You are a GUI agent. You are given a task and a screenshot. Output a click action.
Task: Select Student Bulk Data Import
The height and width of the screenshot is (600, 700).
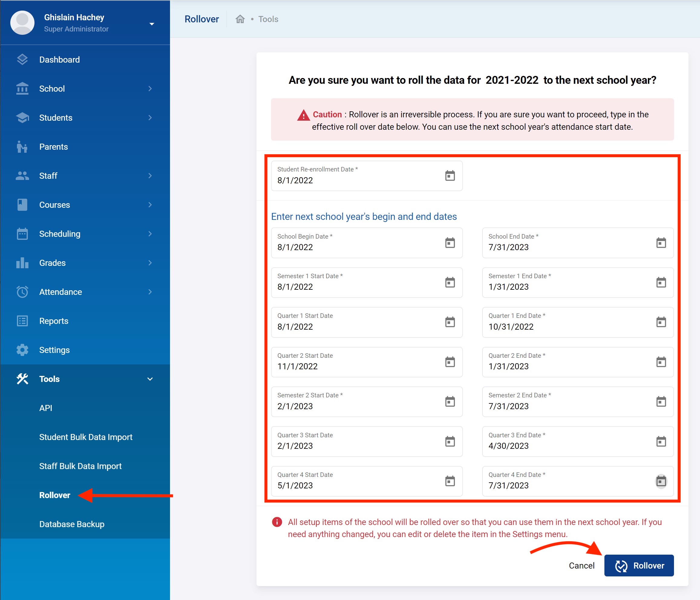pos(86,437)
